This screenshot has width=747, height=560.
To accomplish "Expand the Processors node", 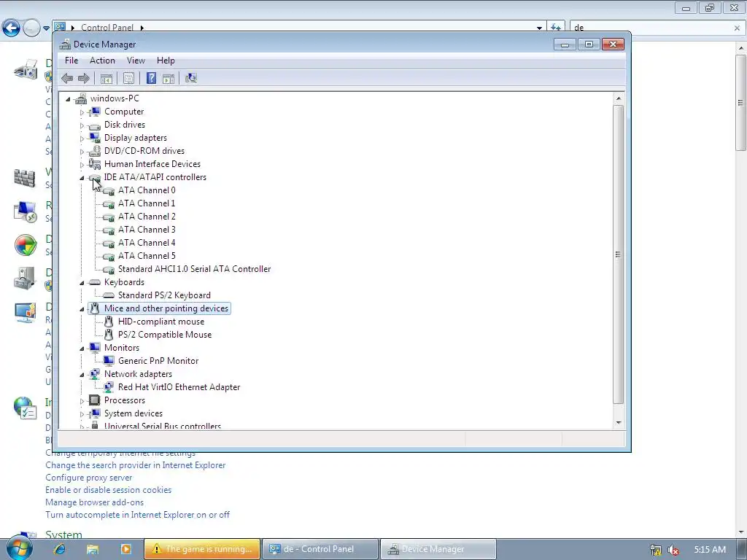I will tap(82, 401).
